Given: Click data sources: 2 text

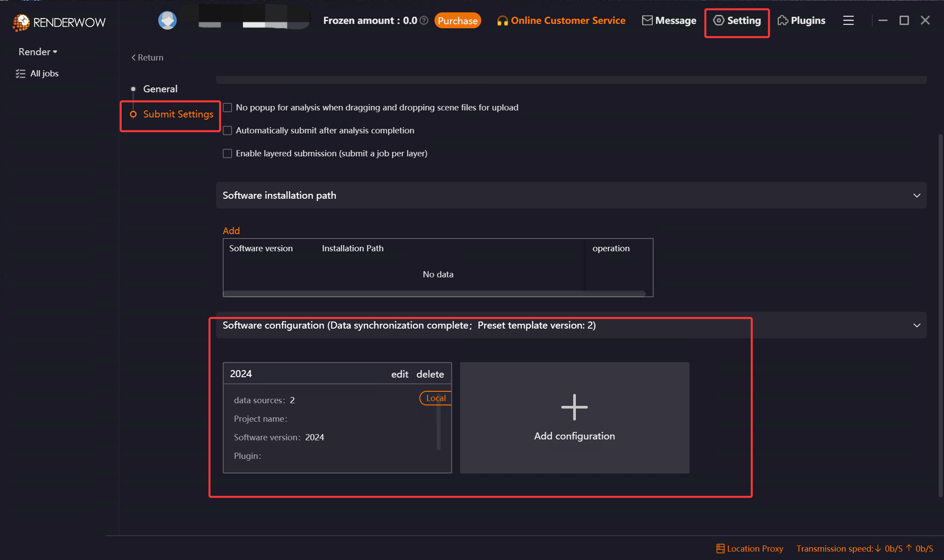Looking at the screenshot, I should [264, 400].
